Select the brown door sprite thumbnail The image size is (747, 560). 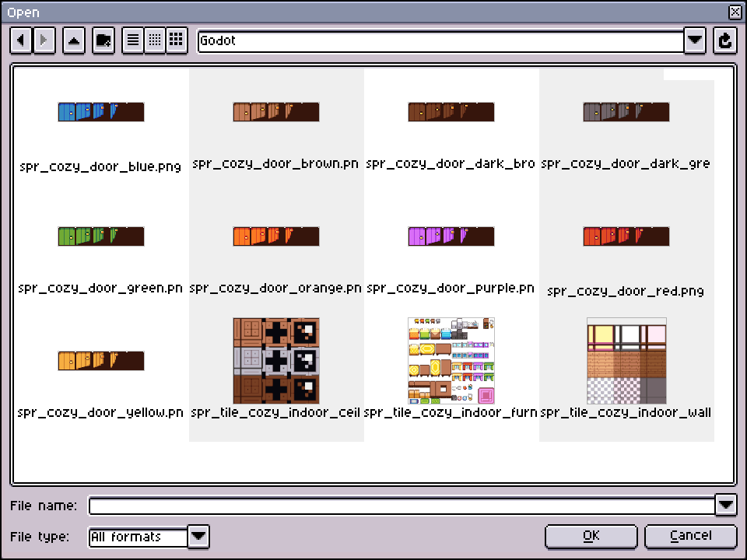(276, 112)
